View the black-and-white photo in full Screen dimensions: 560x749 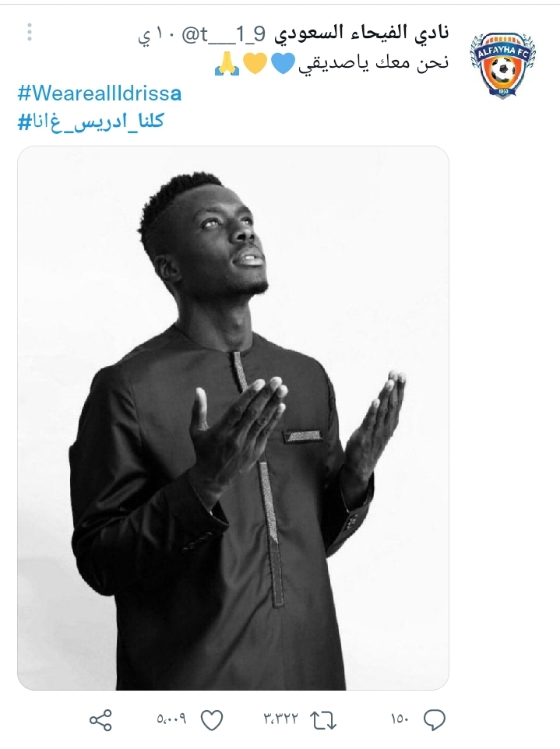[x=233, y=418]
